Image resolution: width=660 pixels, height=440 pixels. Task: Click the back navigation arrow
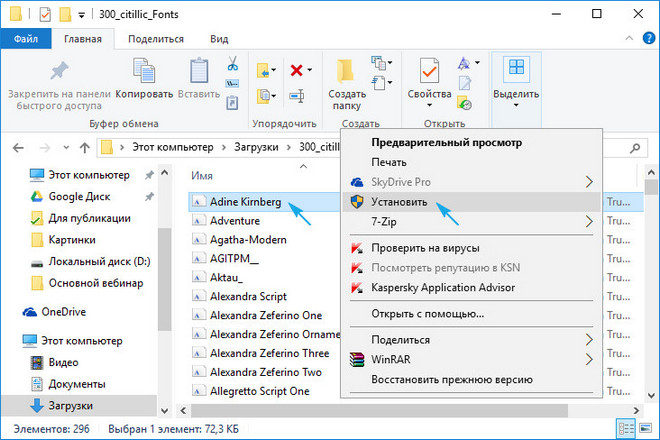tap(19, 147)
